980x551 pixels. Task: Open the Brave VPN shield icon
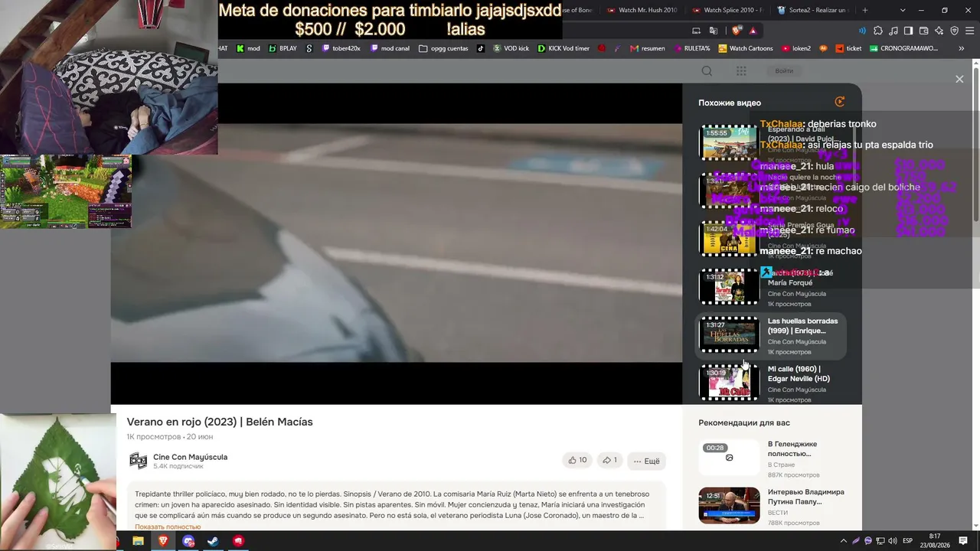[x=955, y=31]
